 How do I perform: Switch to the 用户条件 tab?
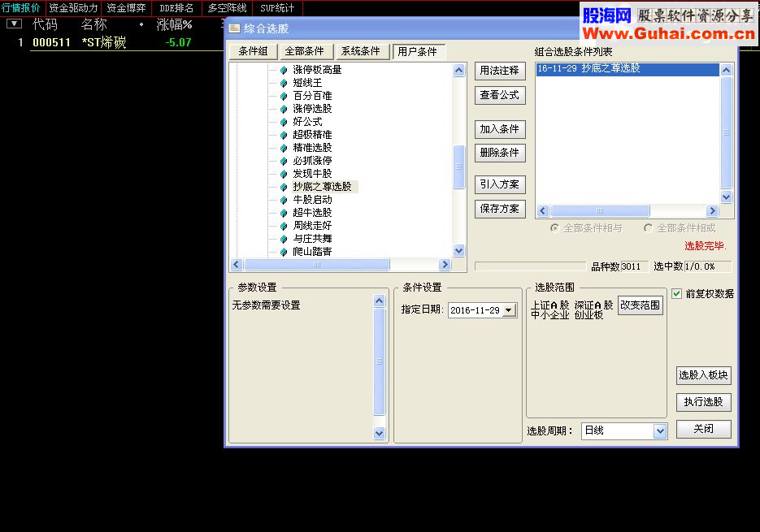point(417,51)
